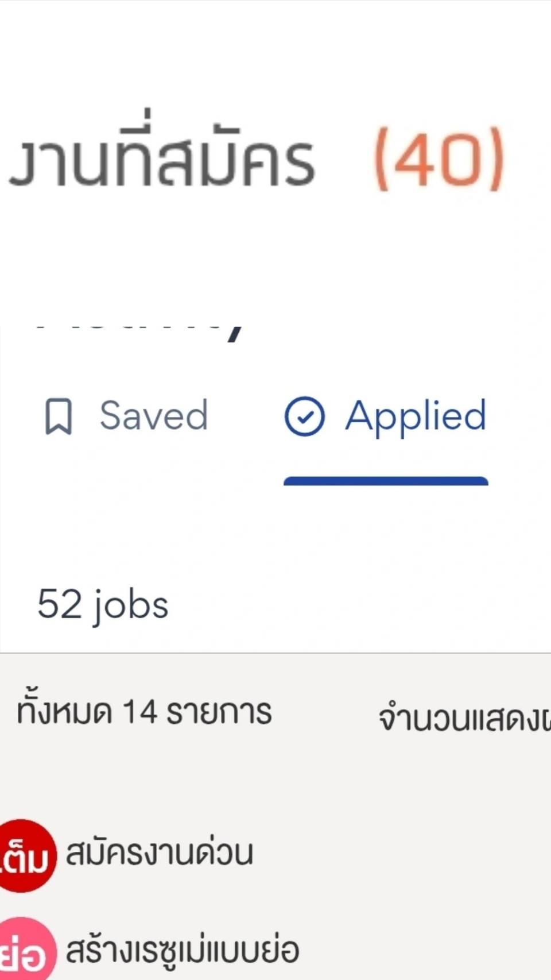
Task: Click the ทั้งหมด 14 รายการ total label
Action: coord(144,711)
